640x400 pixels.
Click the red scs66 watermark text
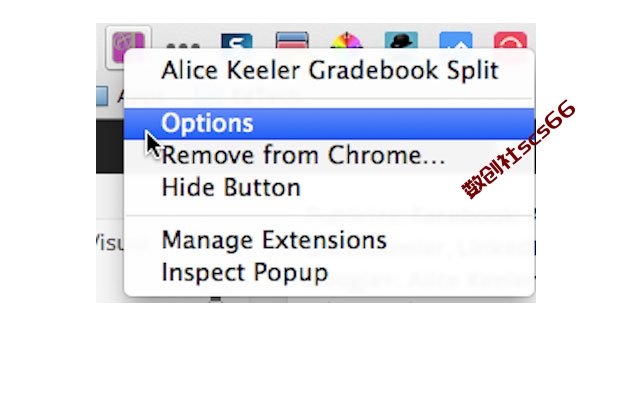pyautogui.click(x=519, y=149)
